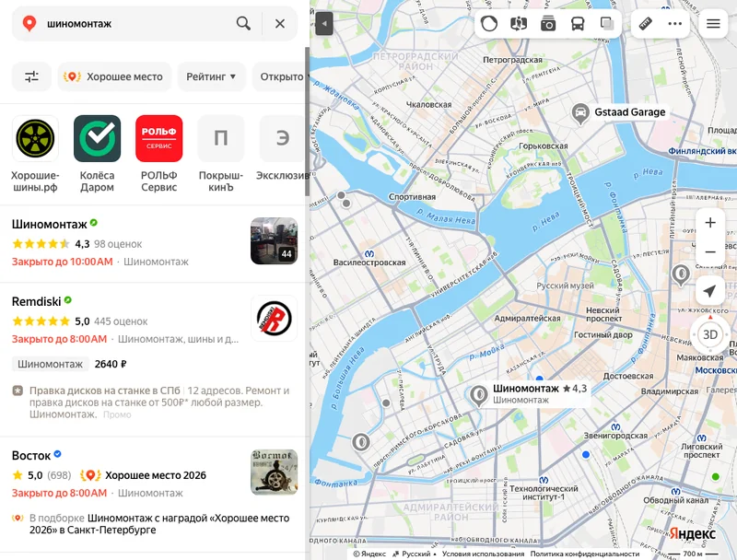Screen dimensions: 737x560
Task: Select Хорошие-шины.рф chain icon
Action: click(x=35, y=138)
